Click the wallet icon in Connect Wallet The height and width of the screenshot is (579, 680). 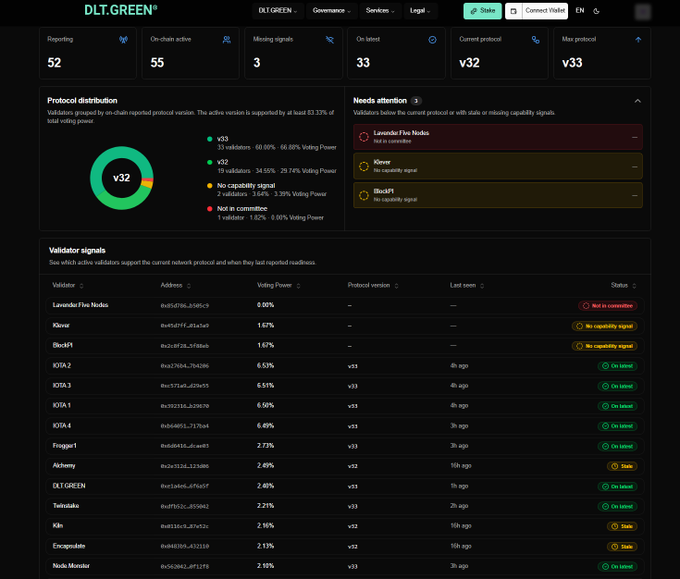514,11
